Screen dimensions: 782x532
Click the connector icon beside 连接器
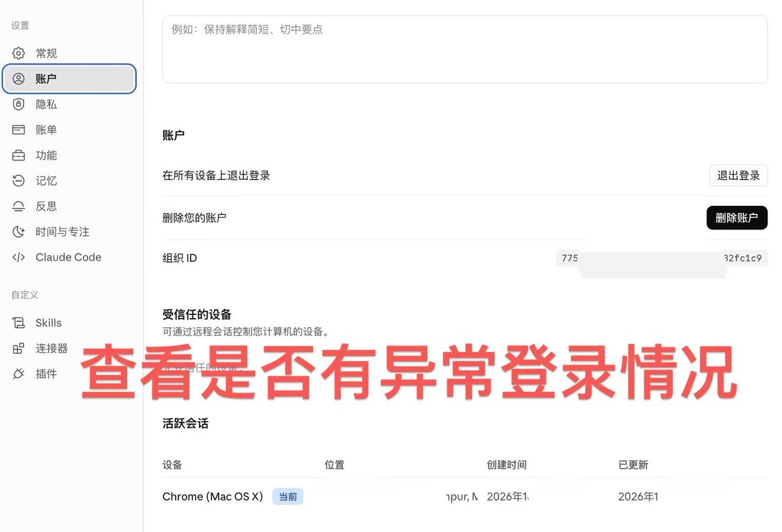tap(18, 349)
